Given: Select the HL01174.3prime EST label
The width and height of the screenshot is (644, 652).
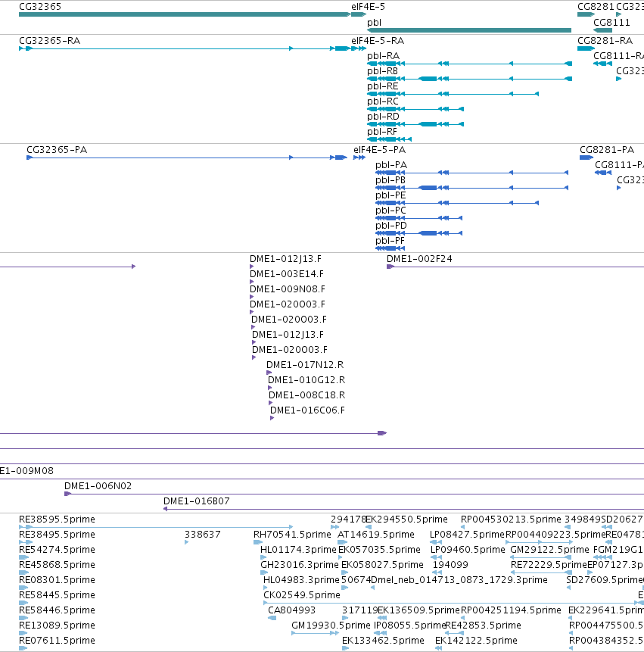Looking at the screenshot, I should tap(298, 550).
